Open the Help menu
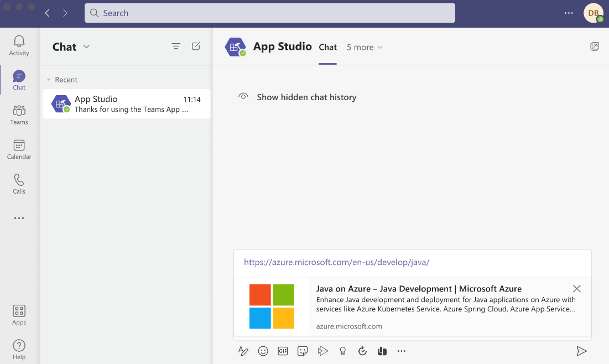The width and height of the screenshot is (609, 364). pyautogui.click(x=19, y=350)
